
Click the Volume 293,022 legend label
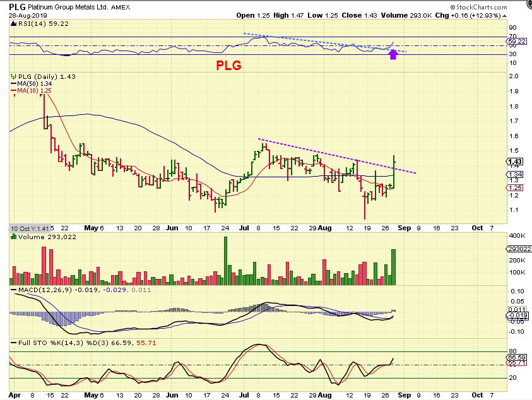pos(47,237)
